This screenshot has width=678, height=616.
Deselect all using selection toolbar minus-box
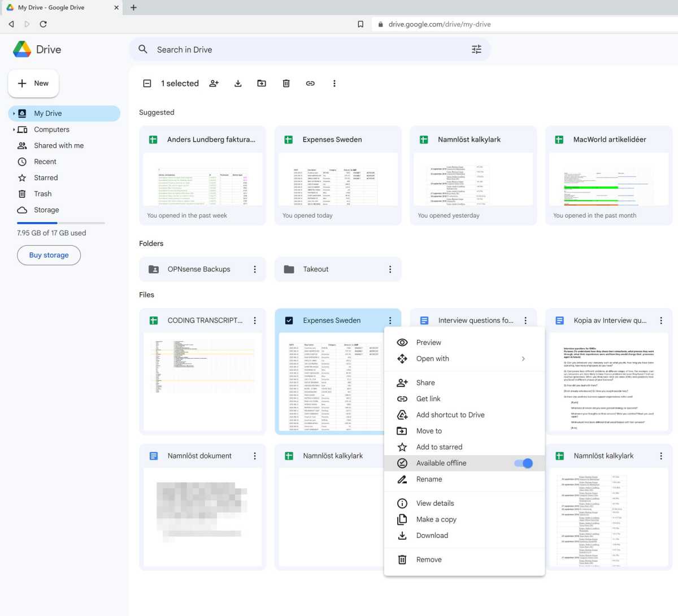click(x=147, y=84)
